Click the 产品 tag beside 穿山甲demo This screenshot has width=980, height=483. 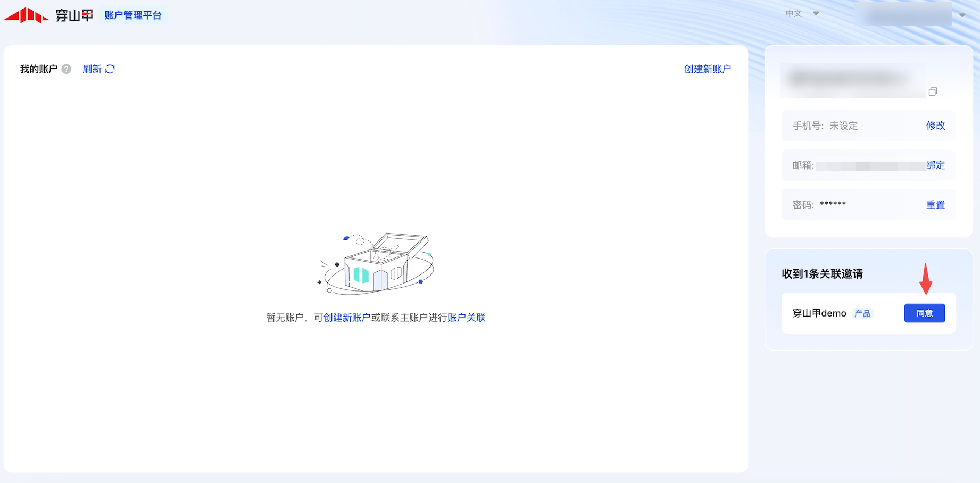pos(862,313)
